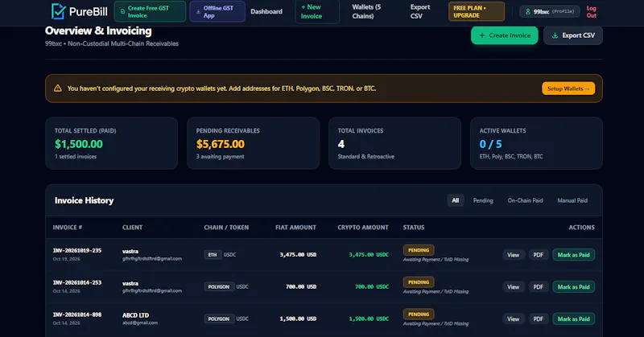The image size is (644, 337).
Task: Go to the Dashboard menu item
Action: pos(266,11)
